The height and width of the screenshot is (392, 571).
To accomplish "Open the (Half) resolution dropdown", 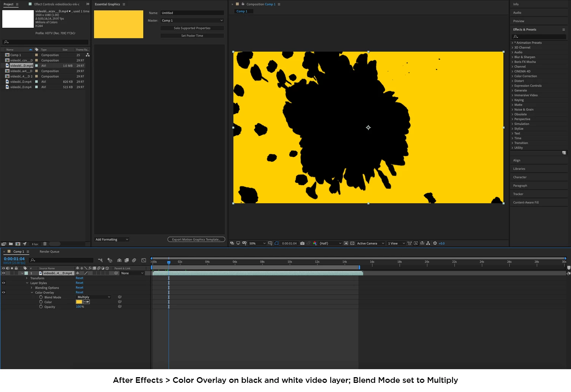I will [330, 243].
